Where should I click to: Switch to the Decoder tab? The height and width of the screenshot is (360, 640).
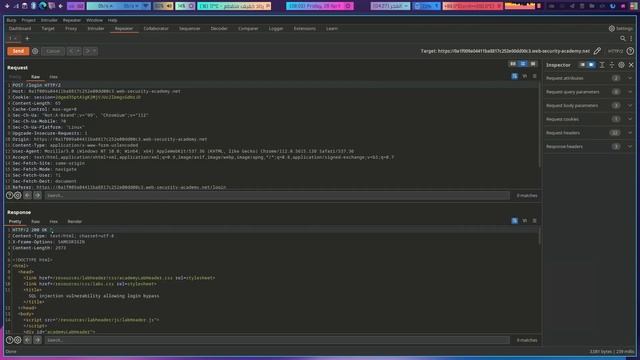click(219, 29)
